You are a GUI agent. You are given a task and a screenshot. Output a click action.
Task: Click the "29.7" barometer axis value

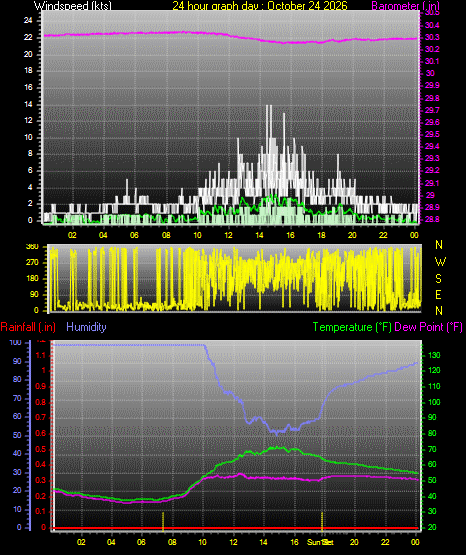click(x=432, y=110)
